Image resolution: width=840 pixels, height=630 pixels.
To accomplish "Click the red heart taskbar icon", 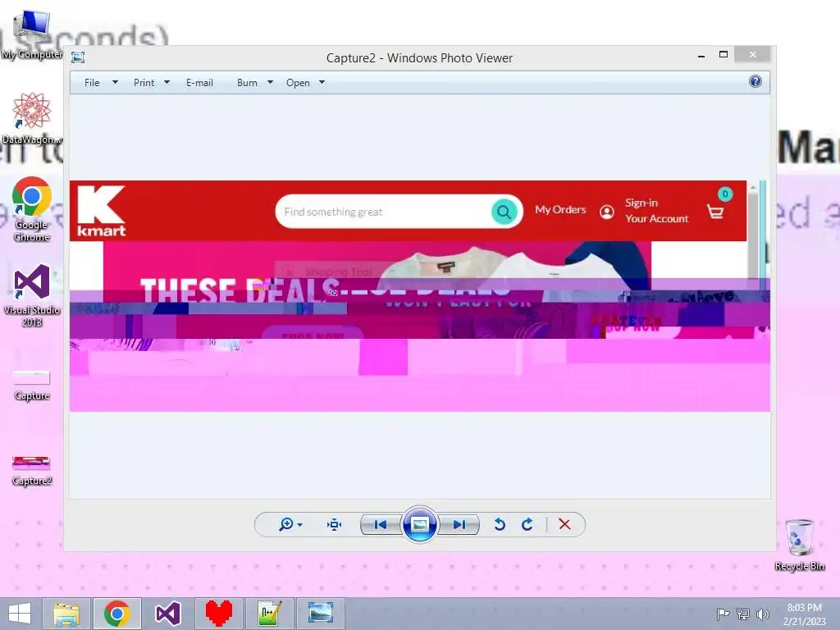I will [x=218, y=614].
